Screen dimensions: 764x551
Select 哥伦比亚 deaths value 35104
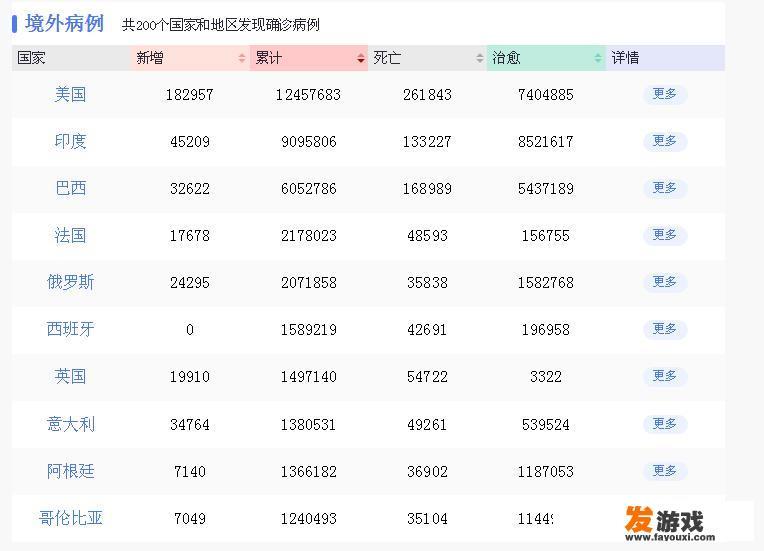pyautogui.click(x=427, y=518)
